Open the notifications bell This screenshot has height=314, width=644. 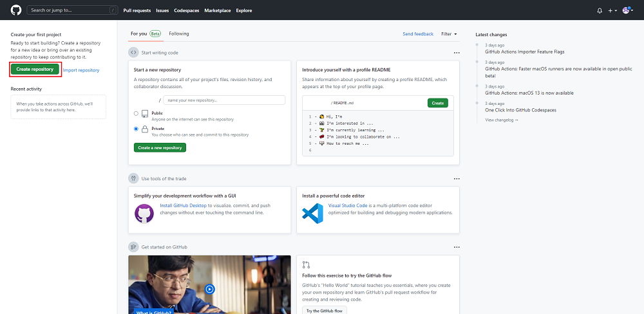coord(600,10)
